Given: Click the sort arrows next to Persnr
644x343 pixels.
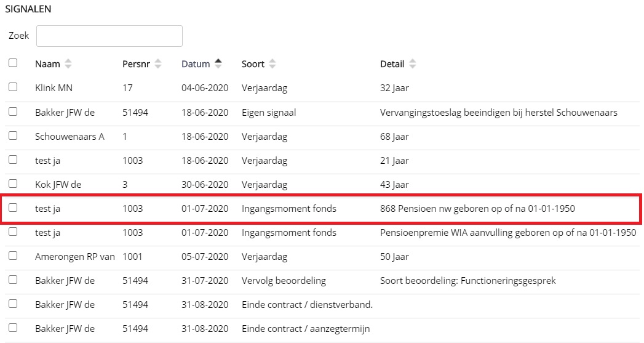Looking at the screenshot, I should coord(158,63).
